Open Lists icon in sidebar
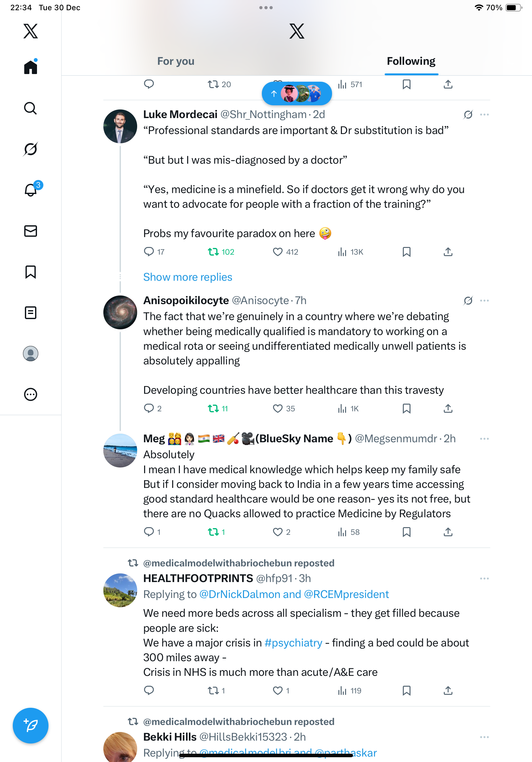This screenshot has width=532, height=762. [31, 313]
